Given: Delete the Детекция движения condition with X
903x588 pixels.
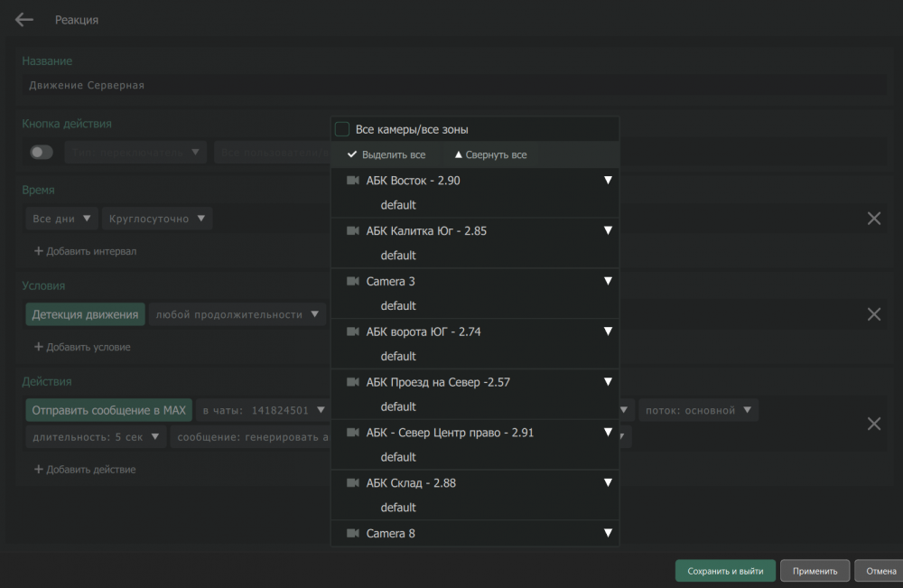Looking at the screenshot, I should click(x=873, y=313).
